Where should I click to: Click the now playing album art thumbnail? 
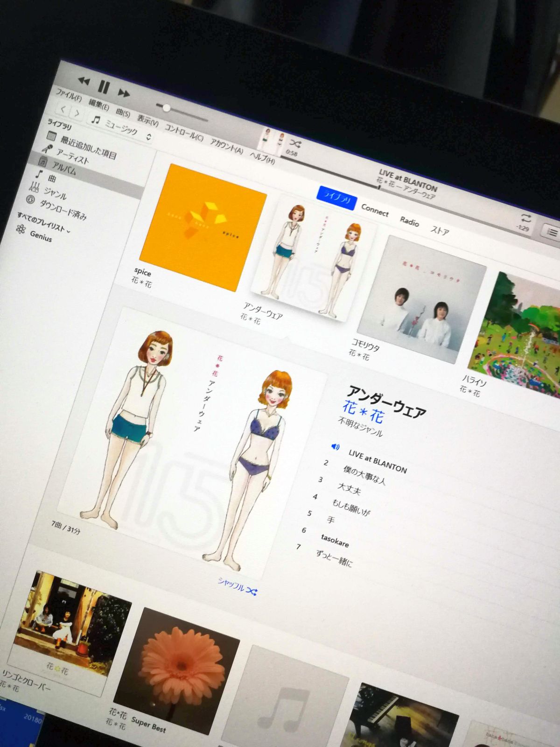click(x=272, y=141)
